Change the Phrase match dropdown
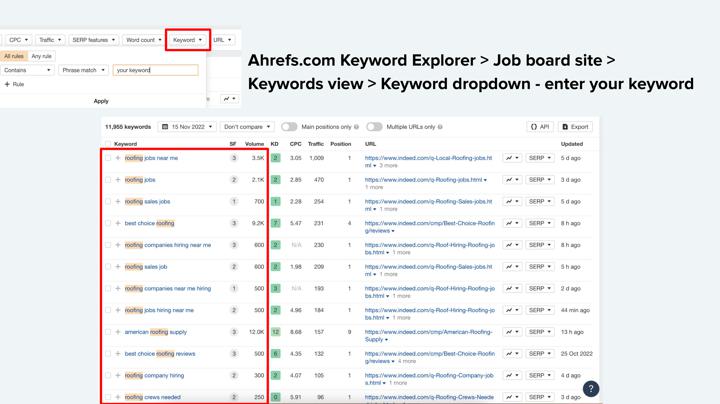The width and height of the screenshot is (720, 404). pos(84,70)
